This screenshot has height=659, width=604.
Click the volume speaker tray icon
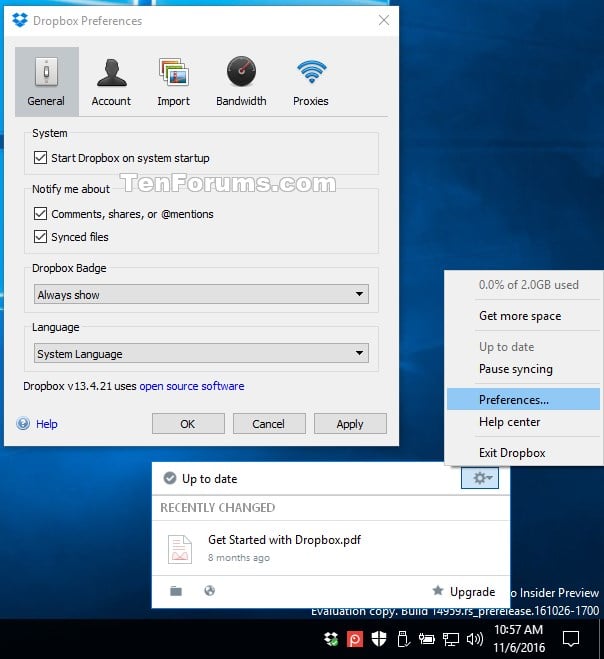tap(475, 639)
